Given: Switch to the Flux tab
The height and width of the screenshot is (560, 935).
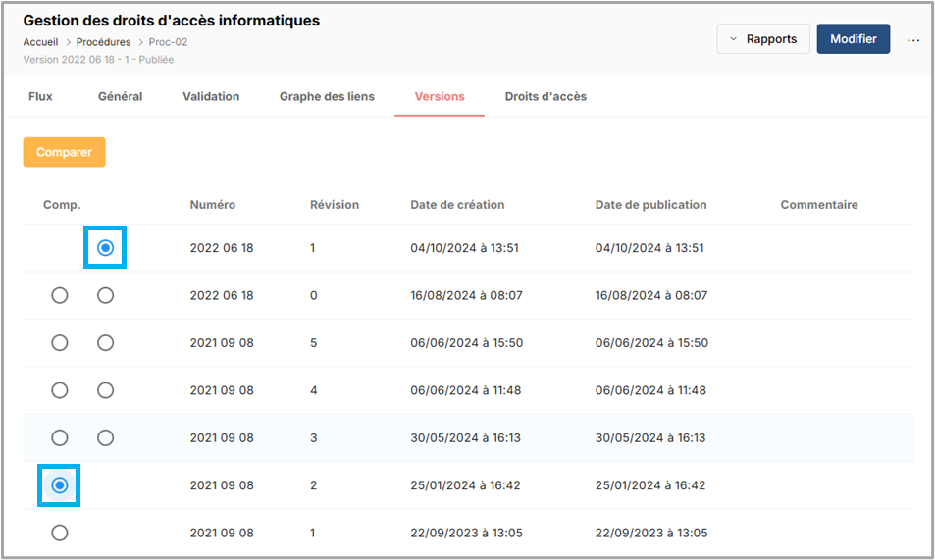Looking at the screenshot, I should 40,96.
